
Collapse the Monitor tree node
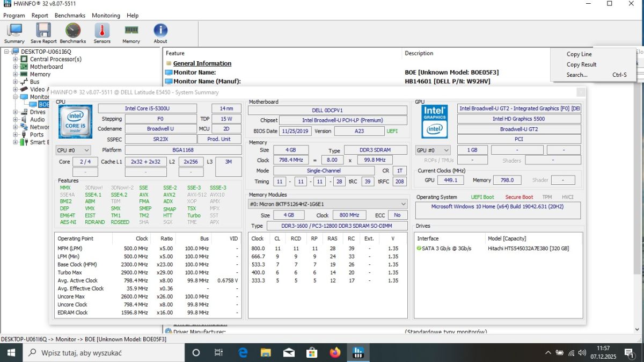point(16,97)
